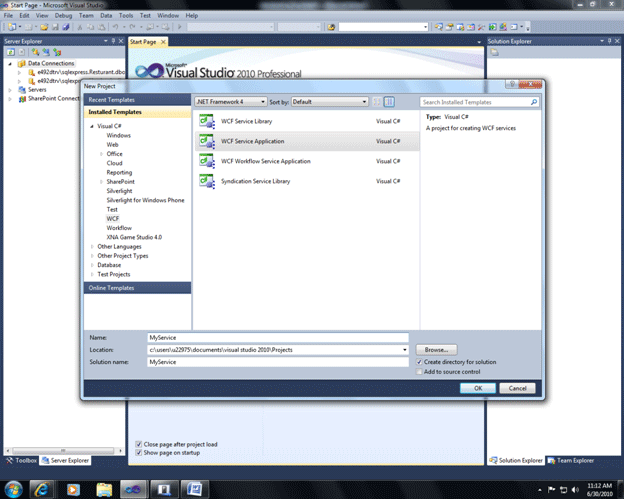The image size is (624, 499).
Task: Open Windows Media Player from taskbar
Action: pyautogui.click(x=73, y=489)
